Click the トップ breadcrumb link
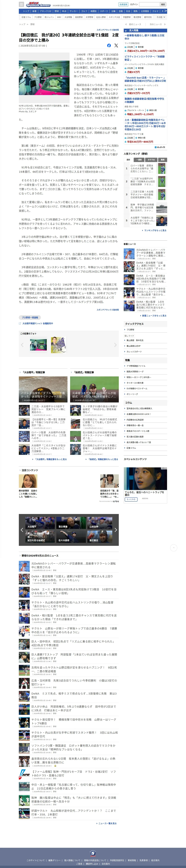The height and width of the screenshot is (868, 186). click(x=22, y=24)
